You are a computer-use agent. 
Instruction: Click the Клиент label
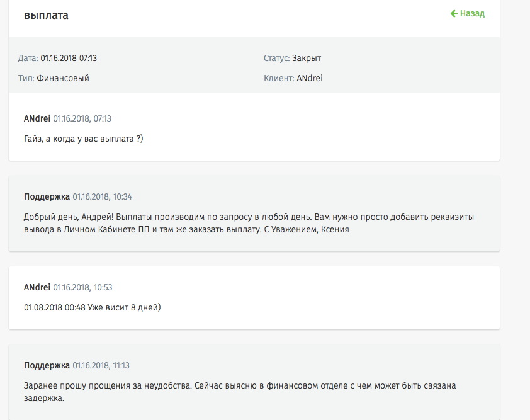pos(279,78)
